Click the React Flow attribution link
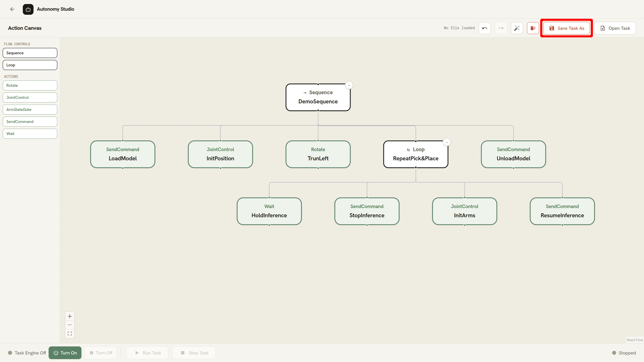The height and width of the screenshot is (362, 644). coord(635,340)
